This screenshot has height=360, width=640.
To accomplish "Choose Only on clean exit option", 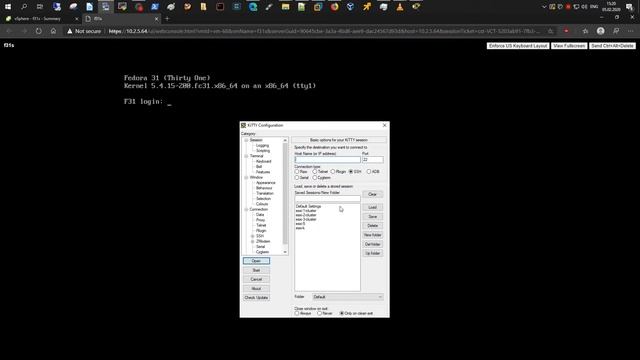I will [x=342, y=313].
